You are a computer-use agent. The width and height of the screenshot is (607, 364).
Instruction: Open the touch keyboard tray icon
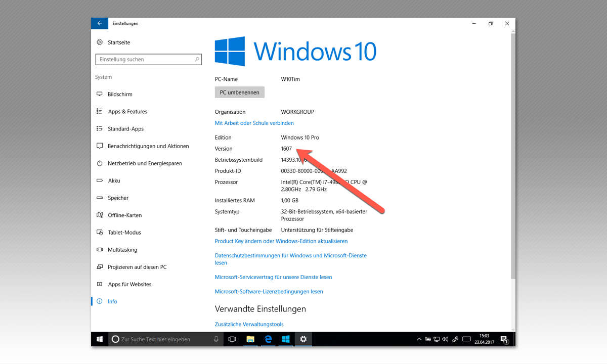coord(467,339)
